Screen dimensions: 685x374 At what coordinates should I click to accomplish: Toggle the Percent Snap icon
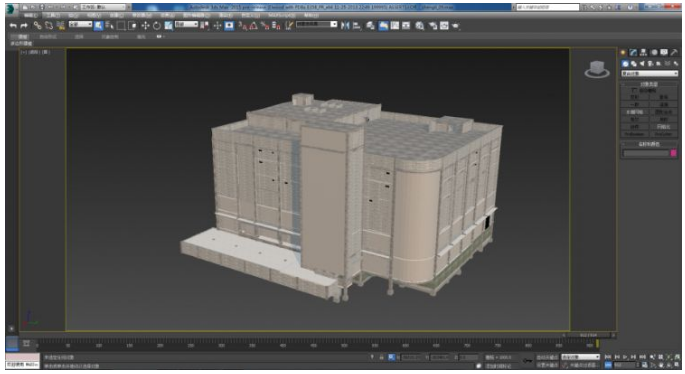click(265, 26)
